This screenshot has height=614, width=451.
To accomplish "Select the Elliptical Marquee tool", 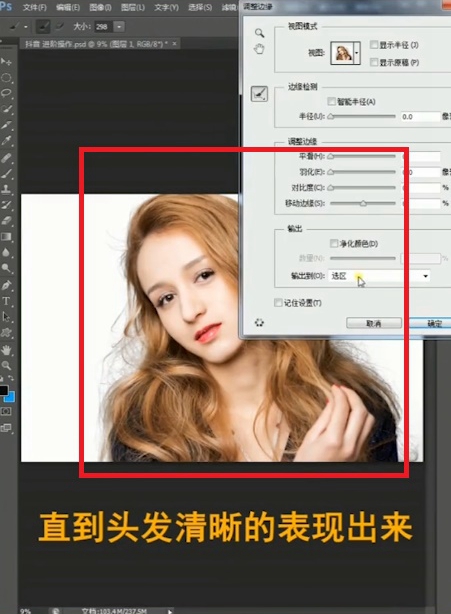I will coord(6,78).
